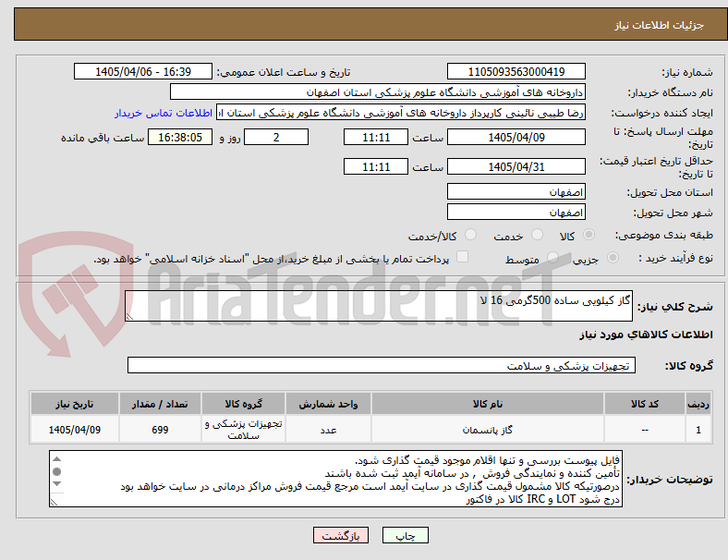
Task: Select the کالا radio button
Action: 588,235
